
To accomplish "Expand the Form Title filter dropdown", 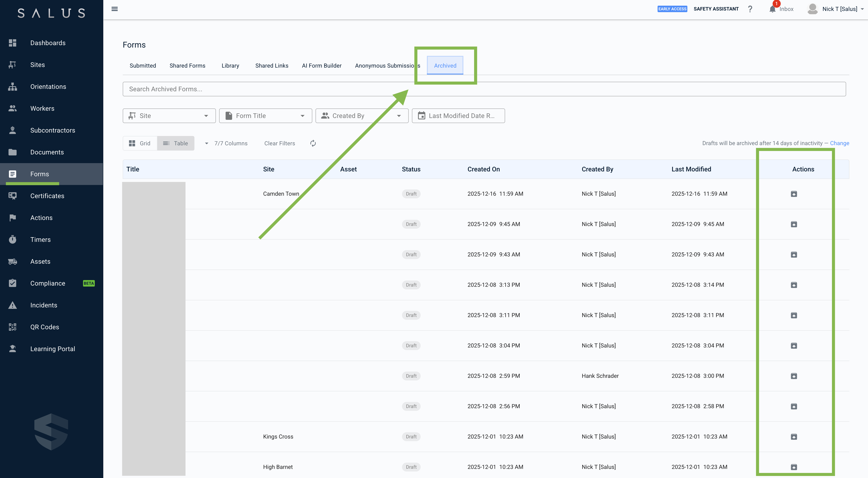I will click(265, 116).
